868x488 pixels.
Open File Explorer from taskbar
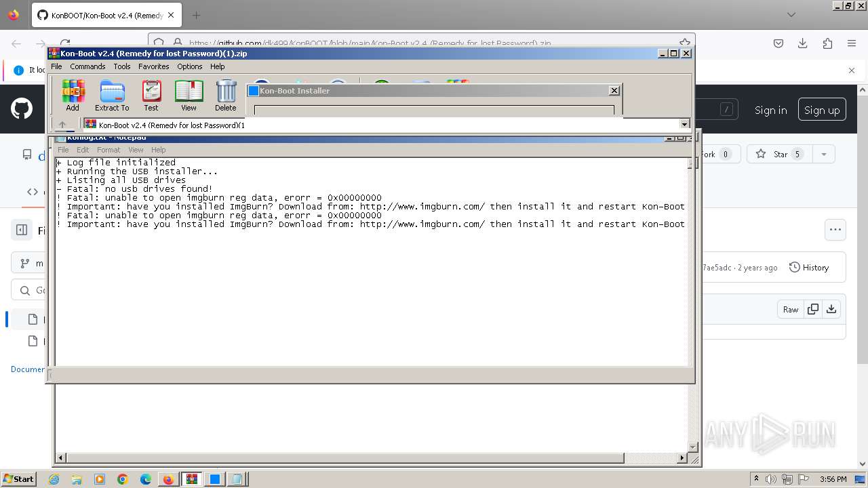coord(77,479)
